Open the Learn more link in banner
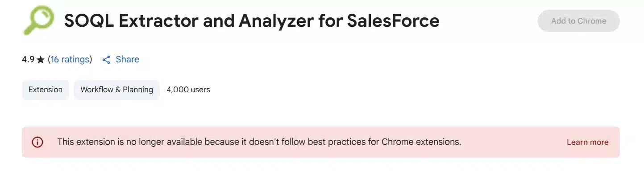 coord(587,142)
